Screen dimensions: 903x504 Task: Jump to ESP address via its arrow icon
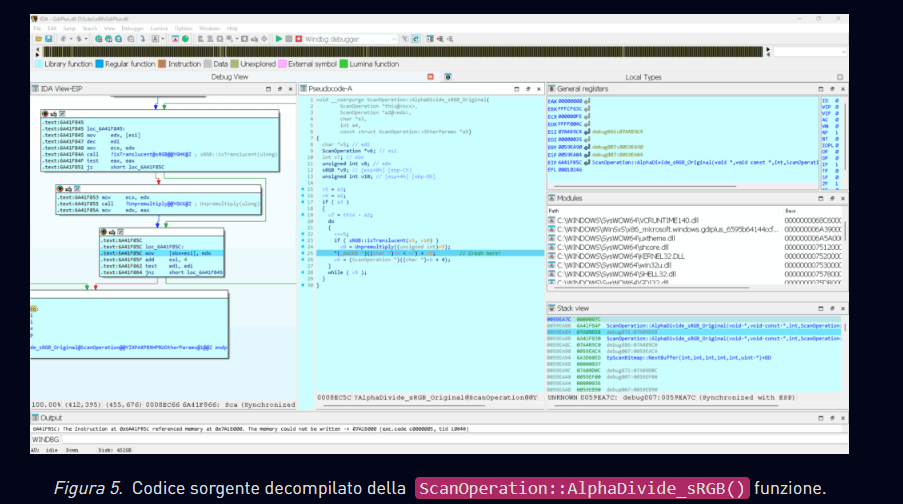587,154
